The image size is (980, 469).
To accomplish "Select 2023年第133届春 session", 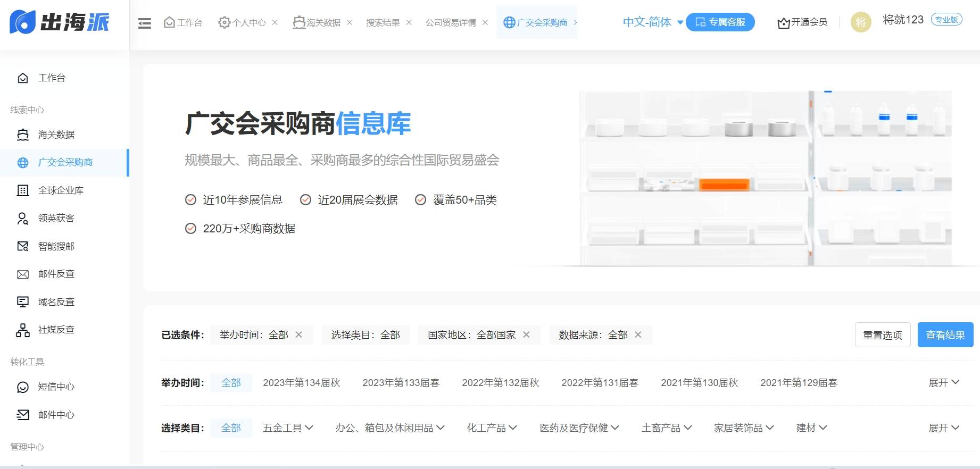I will coord(401,383).
